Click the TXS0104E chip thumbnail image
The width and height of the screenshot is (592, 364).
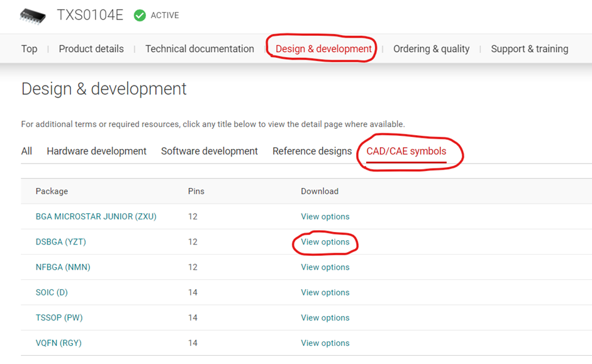[x=33, y=16]
